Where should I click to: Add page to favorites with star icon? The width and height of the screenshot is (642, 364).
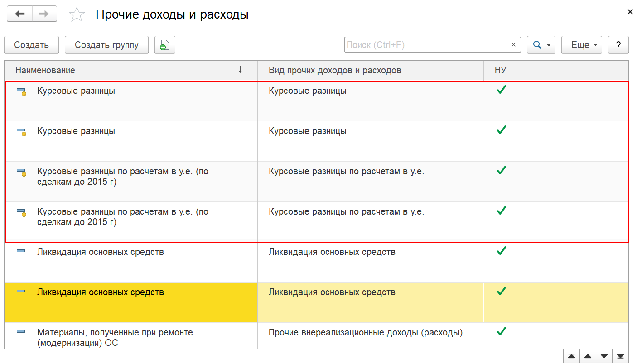pyautogui.click(x=77, y=15)
